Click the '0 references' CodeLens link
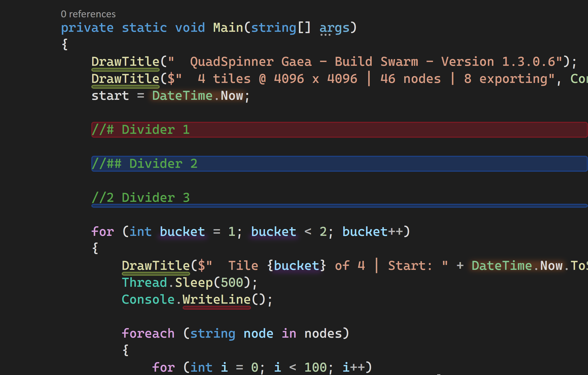This screenshot has height=375, width=588. pos(88,14)
